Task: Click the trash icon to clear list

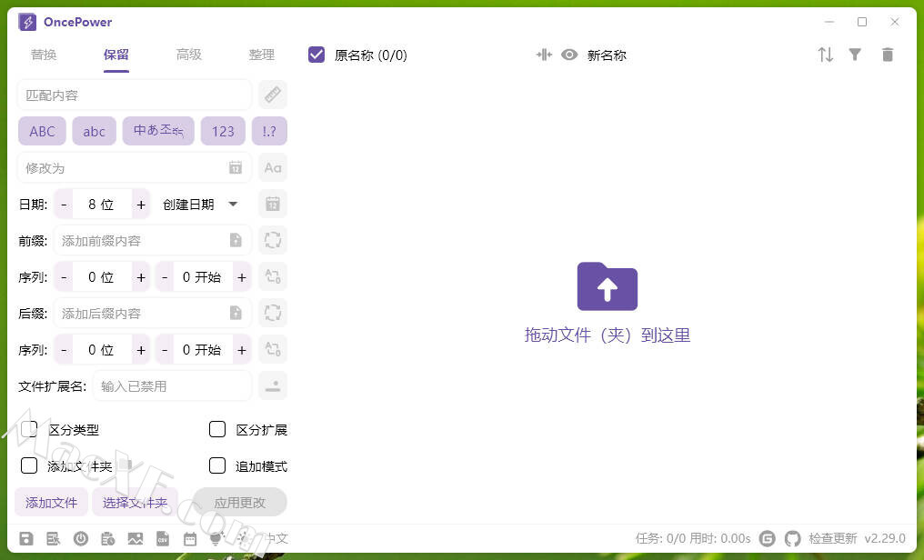Action: point(888,55)
